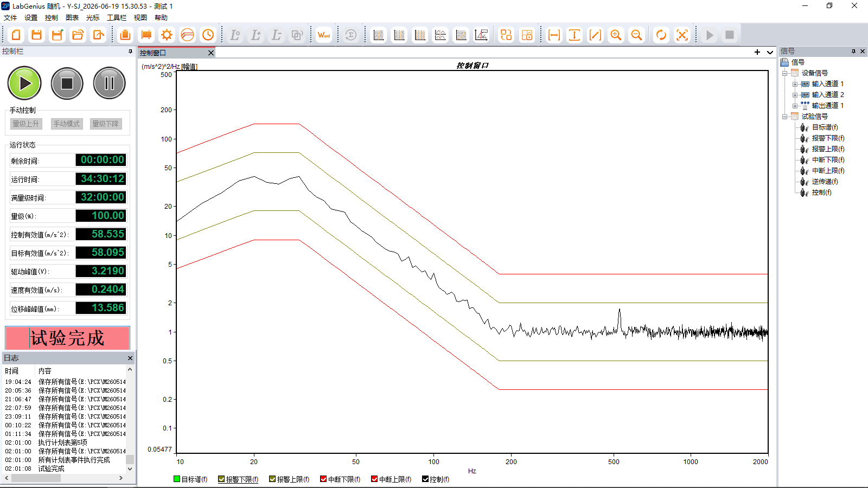Toggle the 控制(f) legend checkbox
Viewport: 868px width, 488px height.
coord(425,479)
